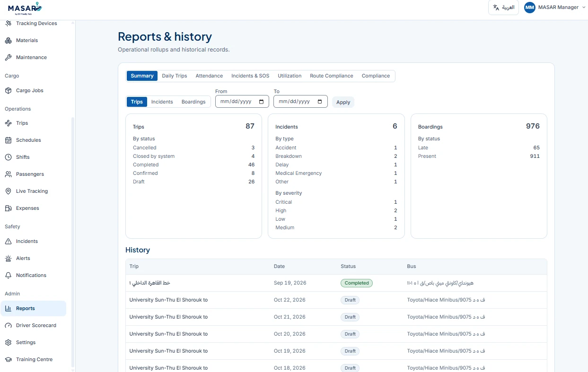Click the Status column header
588x372 pixels.
[x=348, y=267]
